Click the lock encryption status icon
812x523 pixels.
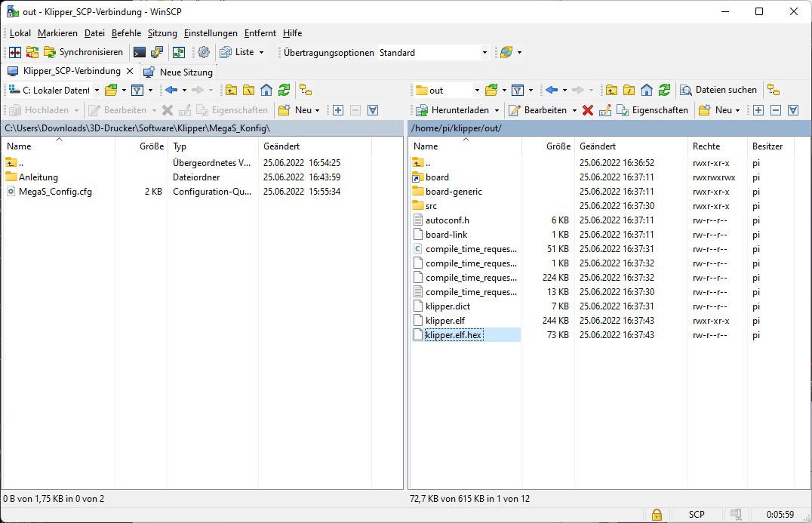point(657,514)
